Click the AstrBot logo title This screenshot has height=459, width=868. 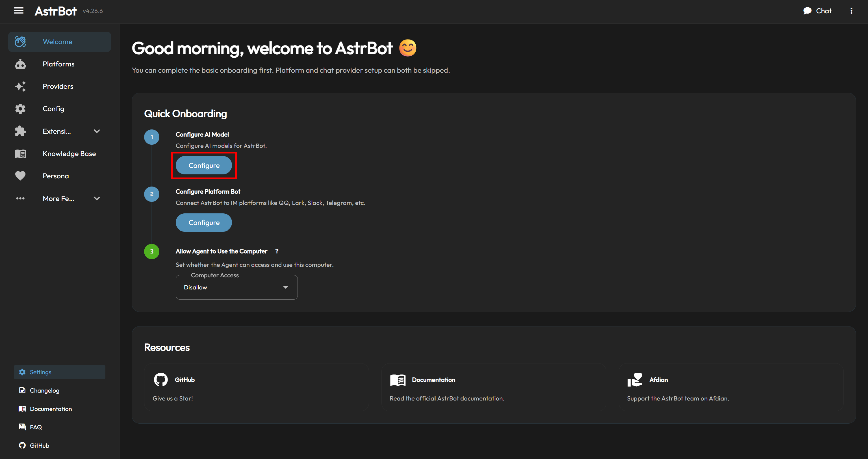tap(56, 11)
